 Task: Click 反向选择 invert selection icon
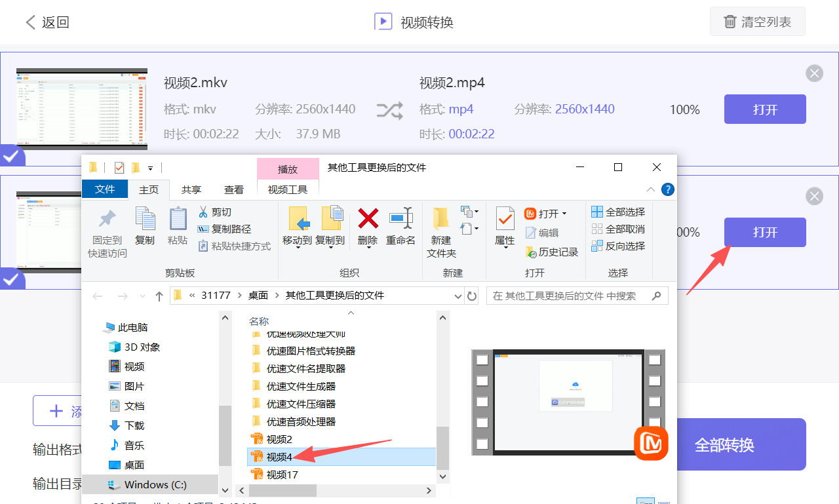coord(597,246)
